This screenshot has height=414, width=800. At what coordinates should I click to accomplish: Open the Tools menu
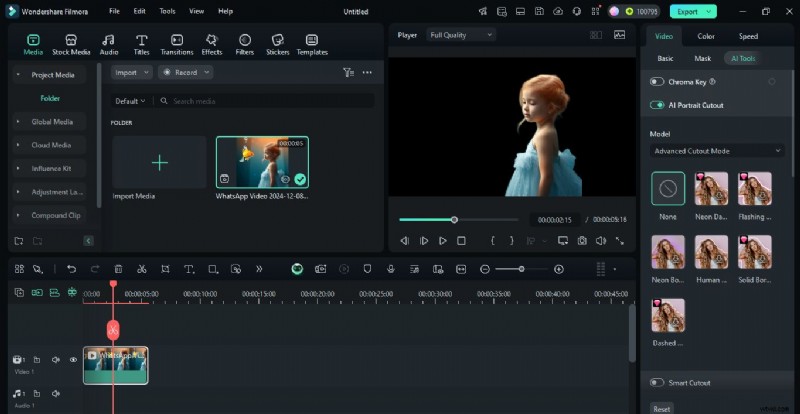pyautogui.click(x=167, y=11)
